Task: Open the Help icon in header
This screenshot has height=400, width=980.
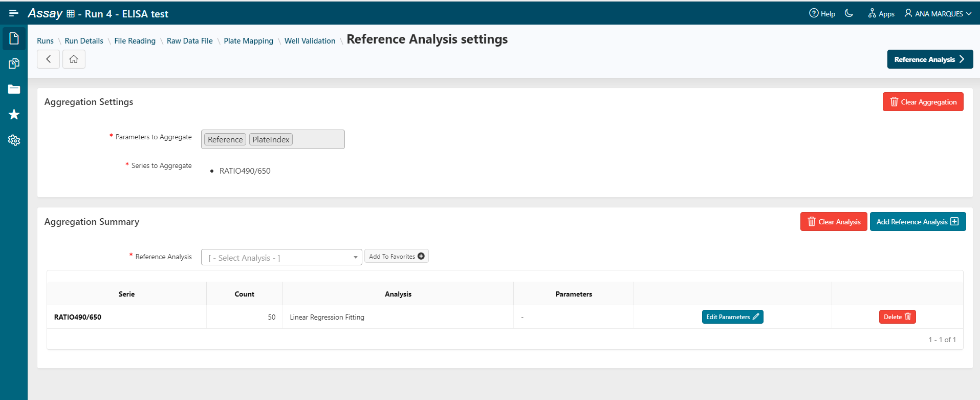Action: click(x=822, y=14)
